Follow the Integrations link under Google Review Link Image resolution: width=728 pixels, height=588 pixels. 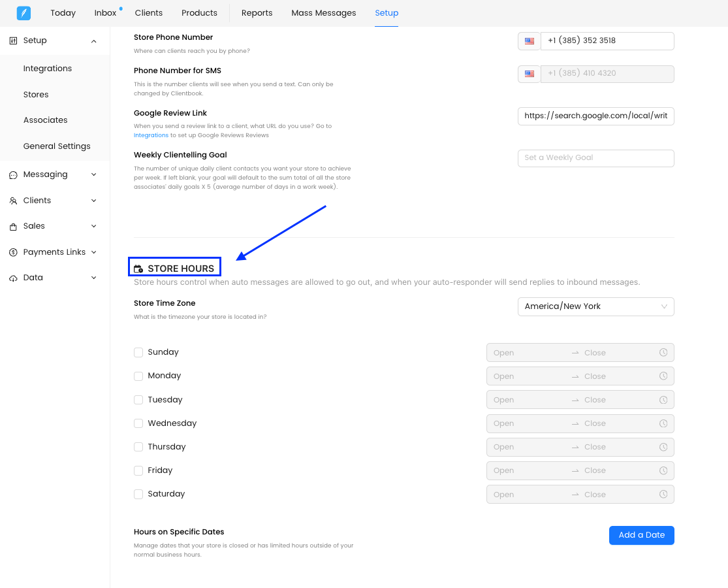point(151,135)
